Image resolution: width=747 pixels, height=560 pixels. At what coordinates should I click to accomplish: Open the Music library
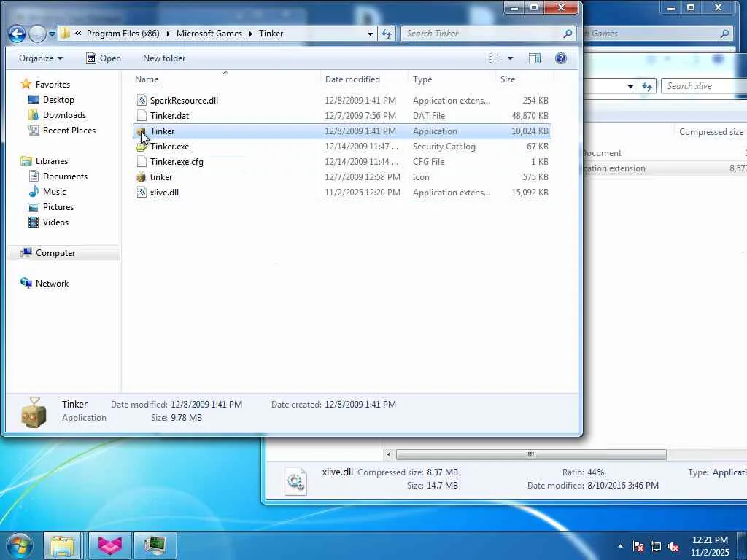click(54, 192)
